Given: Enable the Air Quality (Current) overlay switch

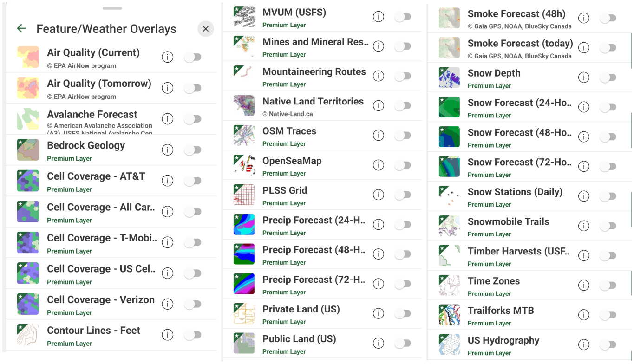Looking at the screenshot, I should [192, 57].
